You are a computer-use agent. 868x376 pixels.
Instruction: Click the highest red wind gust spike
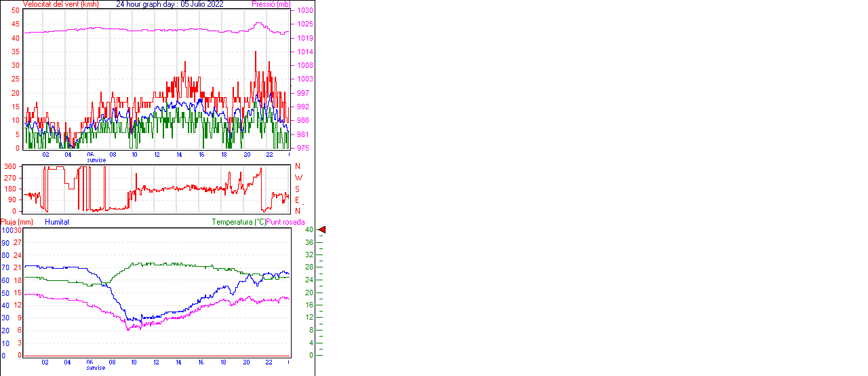(x=256, y=52)
